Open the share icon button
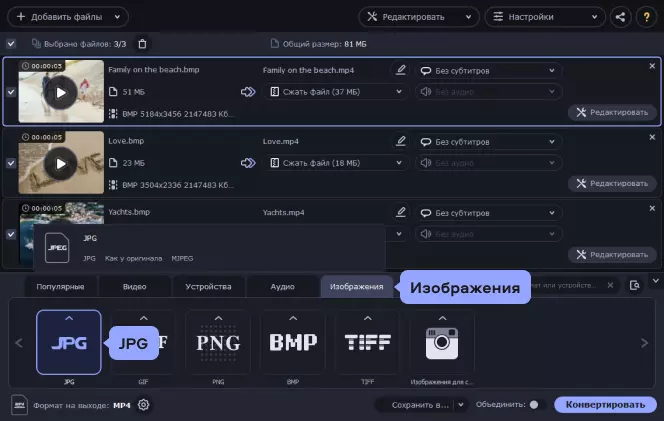 [620, 17]
